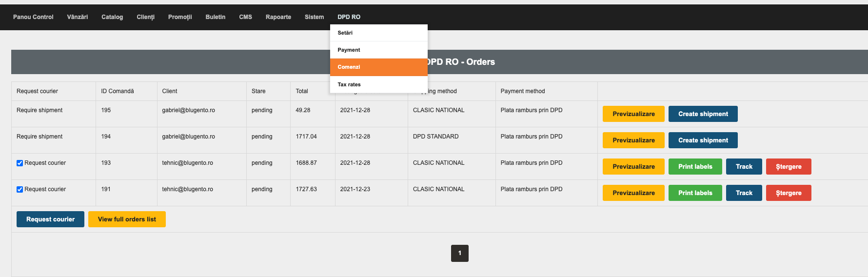Click the DPD RO - Orders heading
This screenshot has height=277, width=868.
coord(460,62)
